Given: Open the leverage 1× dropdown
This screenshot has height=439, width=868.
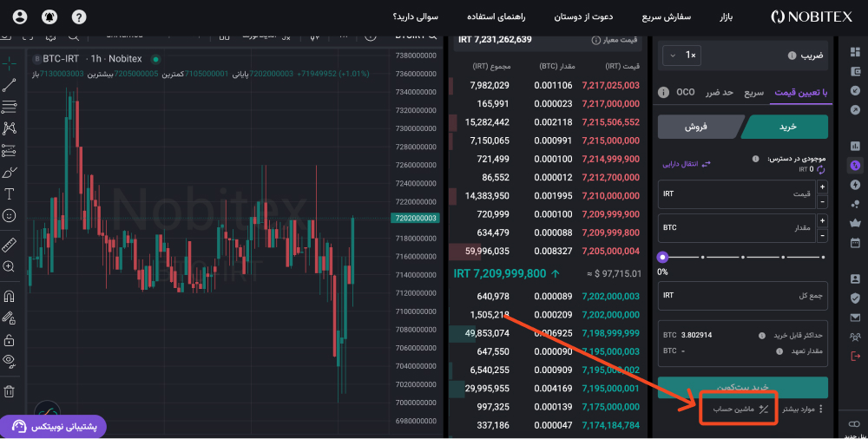Looking at the screenshot, I should (681, 56).
